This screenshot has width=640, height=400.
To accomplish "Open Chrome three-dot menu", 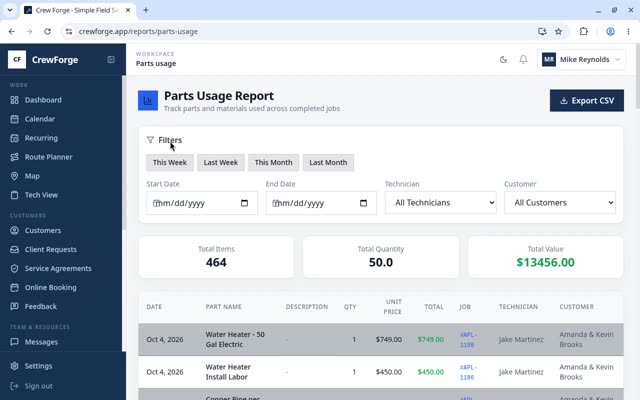I will click(x=628, y=31).
